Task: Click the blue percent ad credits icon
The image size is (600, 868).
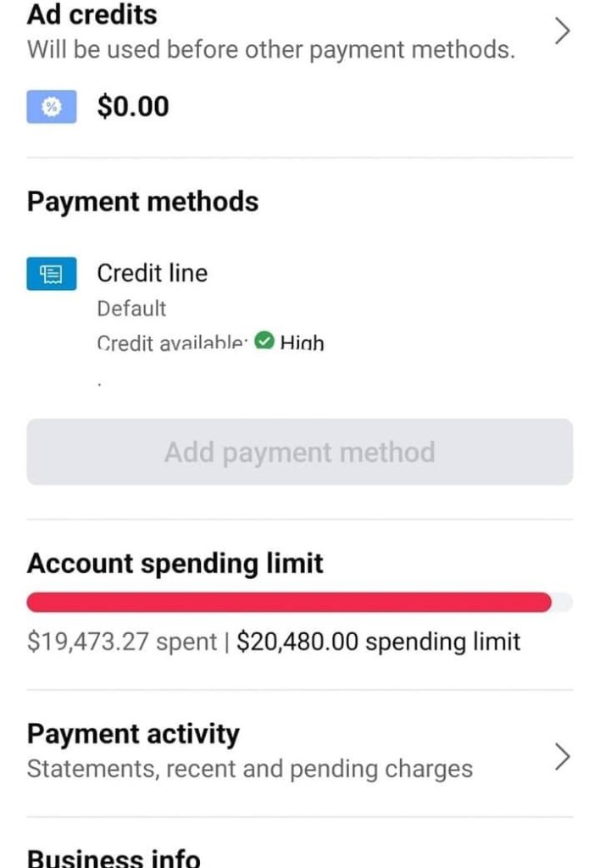Action: (51, 107)
